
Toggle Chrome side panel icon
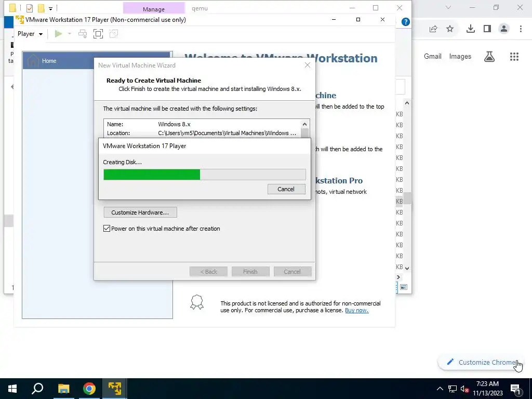point(487,29)
